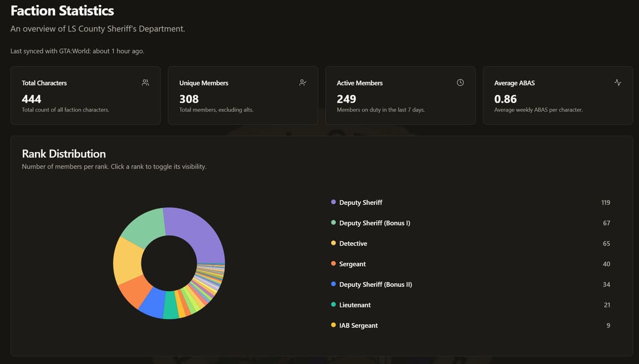This screenshot has height=364, width=639.
Task: Click the Active Members clock icon
Action: [x=460, y=82]
